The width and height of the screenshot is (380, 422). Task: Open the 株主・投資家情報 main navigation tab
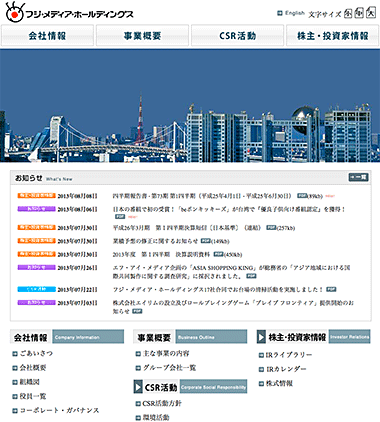333,35
